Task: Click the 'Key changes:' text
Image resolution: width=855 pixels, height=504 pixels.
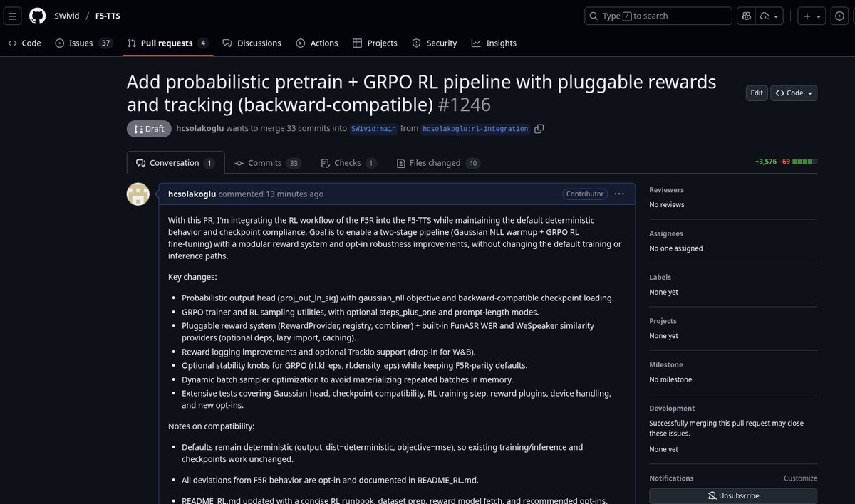Action: point(192,277)
